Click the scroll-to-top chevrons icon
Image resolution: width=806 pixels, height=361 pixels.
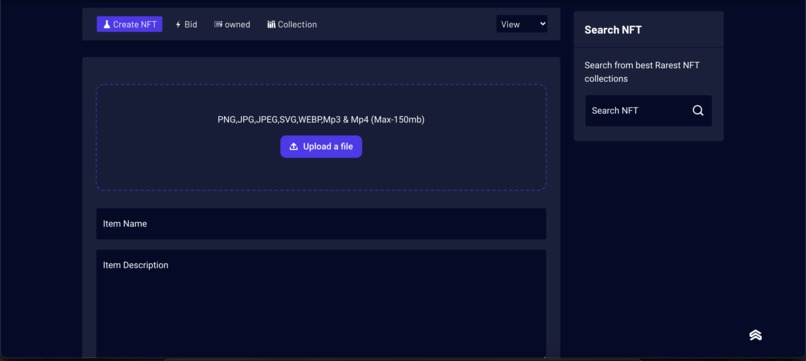click(x=755, y=335)
